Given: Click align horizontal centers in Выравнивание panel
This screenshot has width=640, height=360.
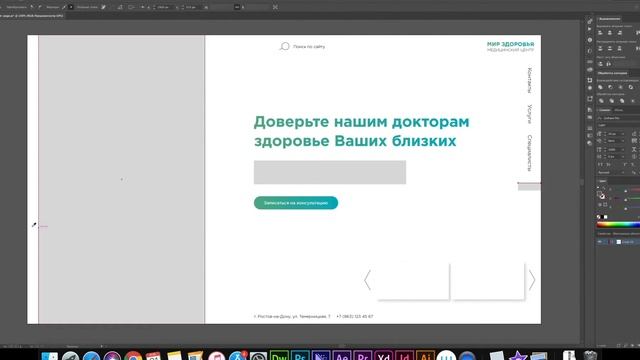Looking at the screenshot, I should coord(610,33).
